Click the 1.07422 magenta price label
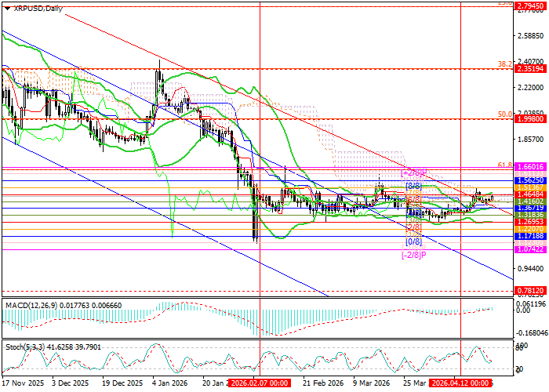The height and width of the screenshot is (392, 549). click(x=531, y=249)
